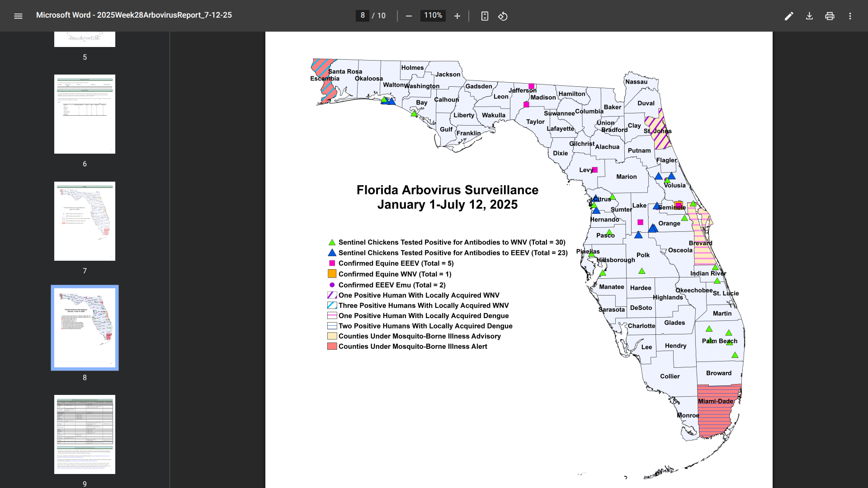Screen dimensions: 868x488
Task: Rotate the document counterclockwise
Action: [503, 16]
